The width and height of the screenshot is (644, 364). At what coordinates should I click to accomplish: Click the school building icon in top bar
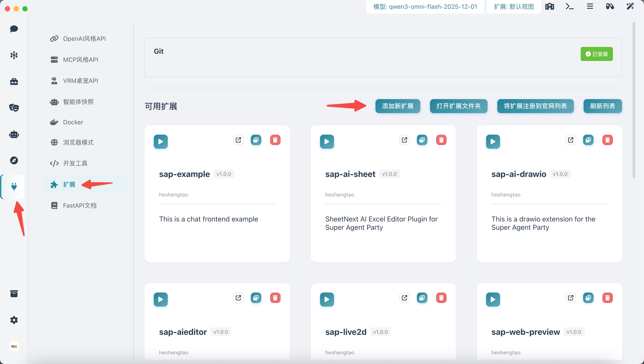(550, 6)
